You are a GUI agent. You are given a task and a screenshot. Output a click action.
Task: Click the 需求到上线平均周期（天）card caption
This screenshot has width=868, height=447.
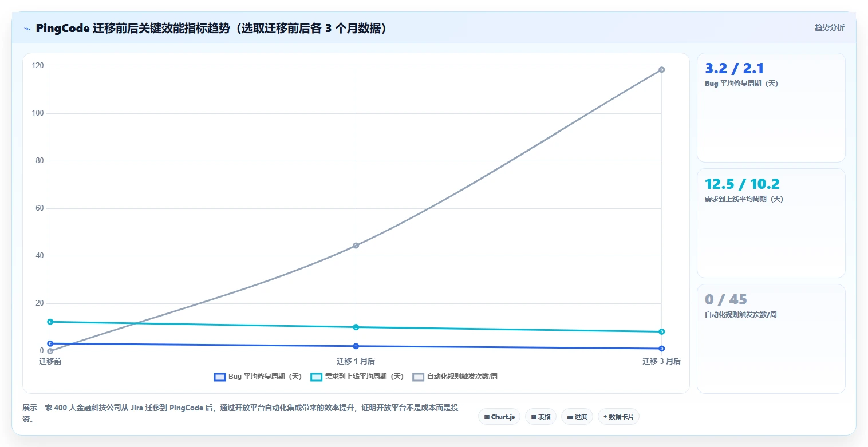coord(744,199)
